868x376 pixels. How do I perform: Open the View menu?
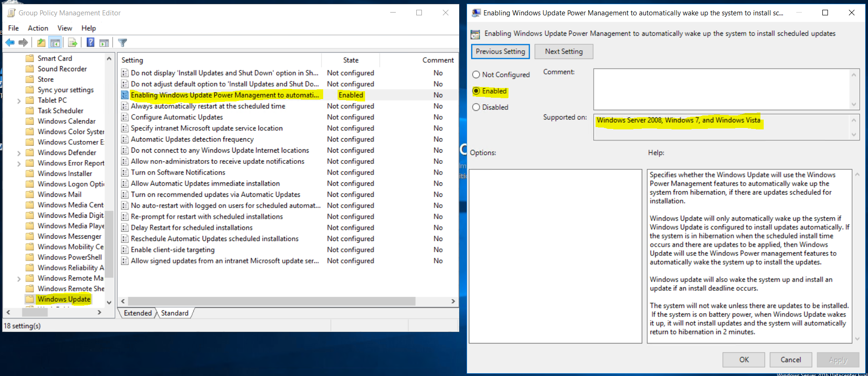(65, 28)
